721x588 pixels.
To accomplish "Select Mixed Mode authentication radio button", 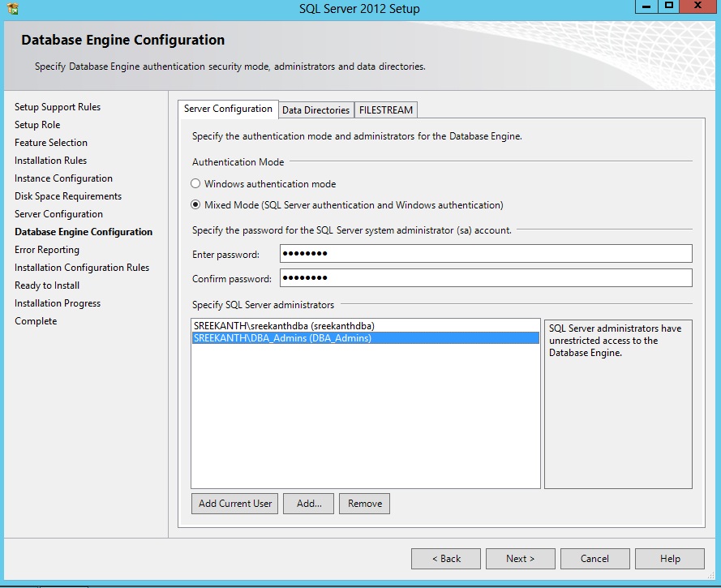I will [195, 205].
